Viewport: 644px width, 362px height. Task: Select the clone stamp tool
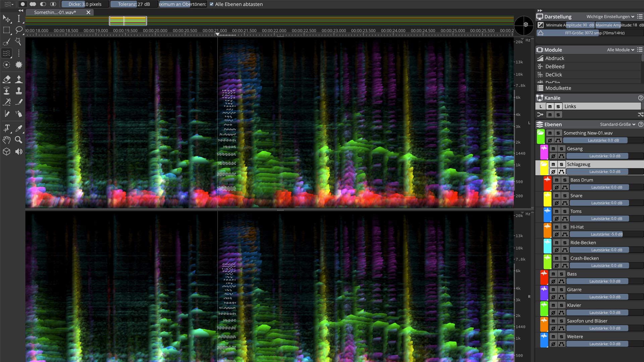point(19,90)
